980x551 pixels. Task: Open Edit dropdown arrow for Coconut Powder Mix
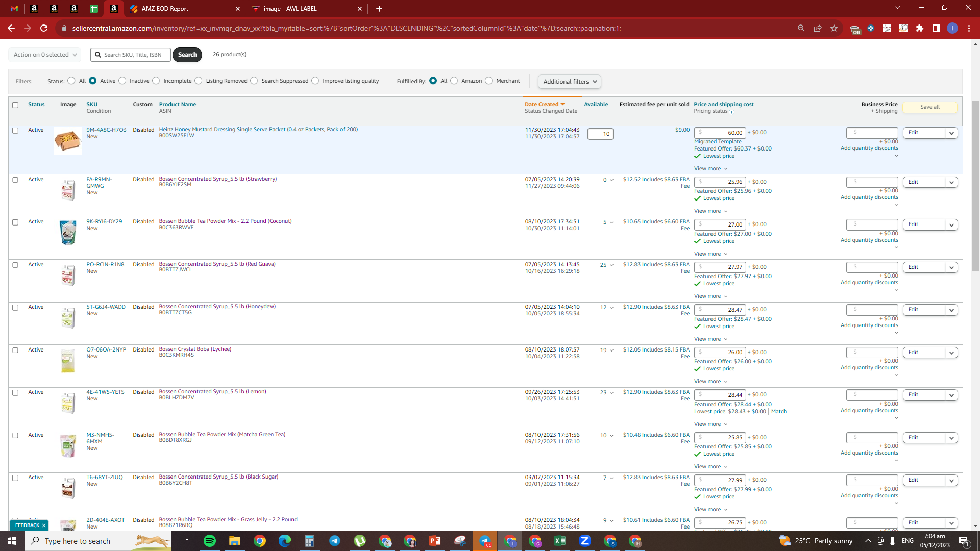coord(951,225)
